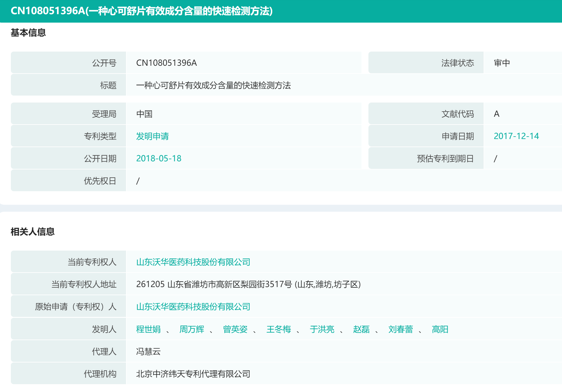The height and width of the screenshot is (392, 562).
Task: Click the agency 北京中济纬天专利代理有限公司
Action: [x=193, y=374]
